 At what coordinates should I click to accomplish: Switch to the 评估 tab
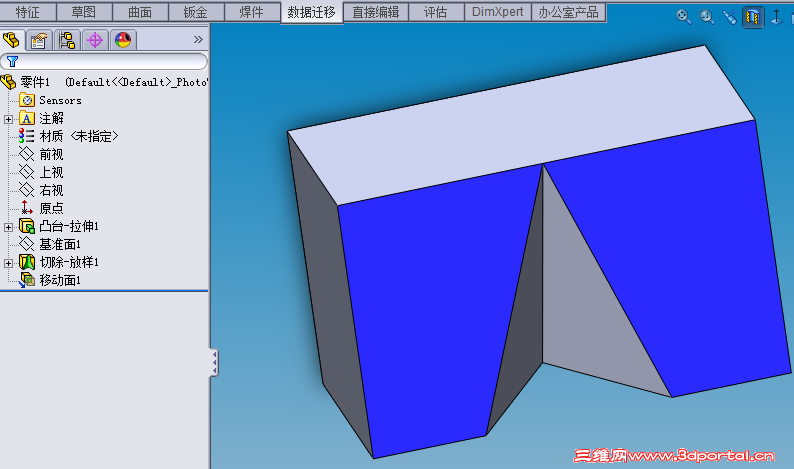(x=435, y=12)
